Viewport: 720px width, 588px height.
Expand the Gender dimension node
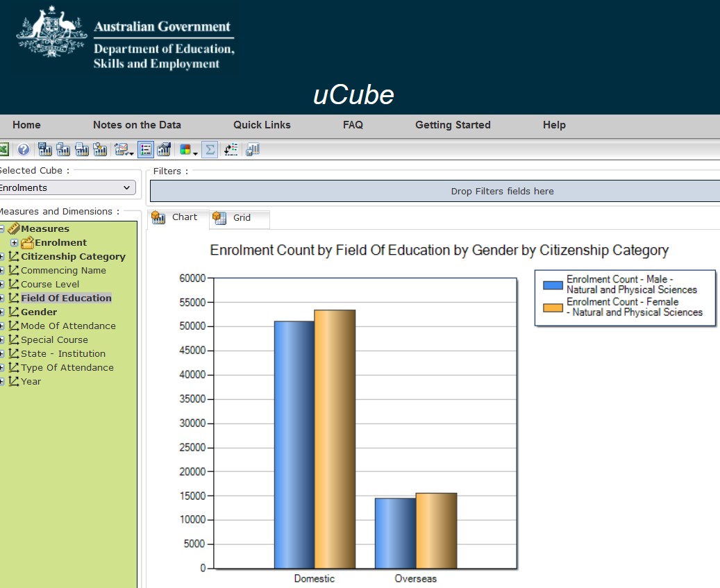1,312
